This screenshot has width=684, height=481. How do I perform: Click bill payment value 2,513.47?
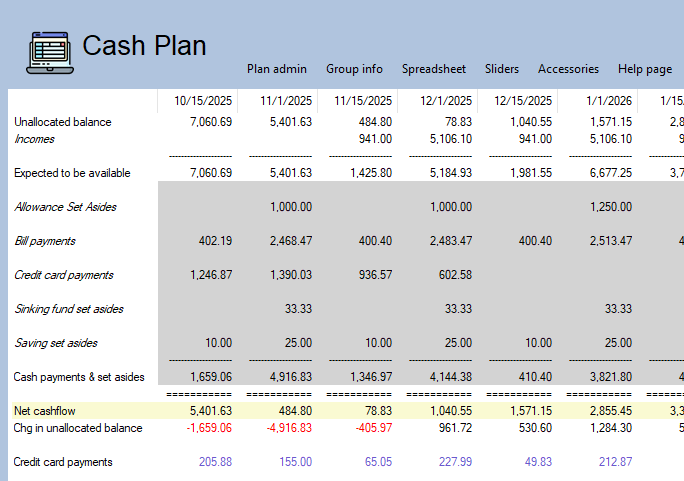coord(611,241)
